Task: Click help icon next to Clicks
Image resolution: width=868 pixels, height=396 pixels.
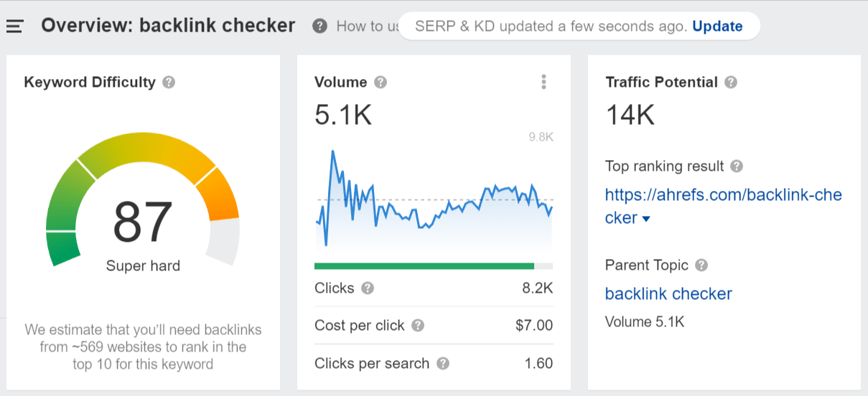Action: tap(368, 288)
